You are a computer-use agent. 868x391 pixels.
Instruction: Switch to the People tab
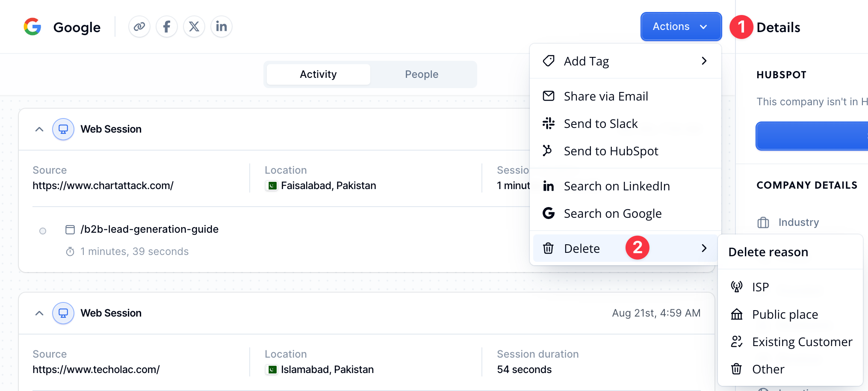click(422, 74)
